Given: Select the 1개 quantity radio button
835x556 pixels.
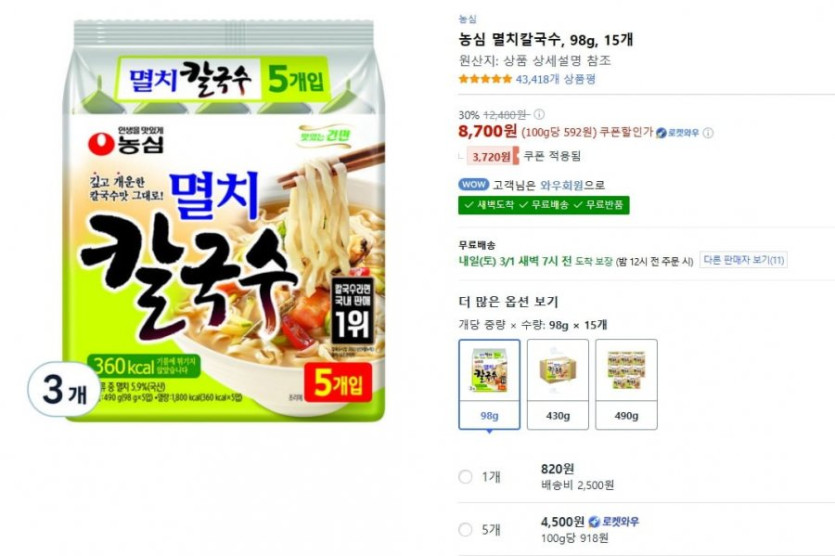Looking at the screenshot, I should [x=465, y=477].
